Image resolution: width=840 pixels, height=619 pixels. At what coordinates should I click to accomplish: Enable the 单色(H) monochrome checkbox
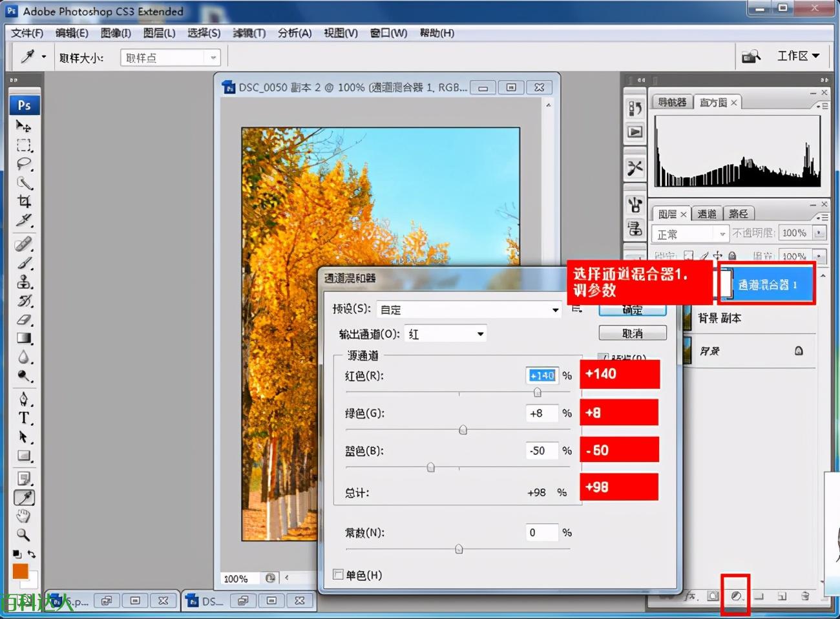(x=338, y=574)
